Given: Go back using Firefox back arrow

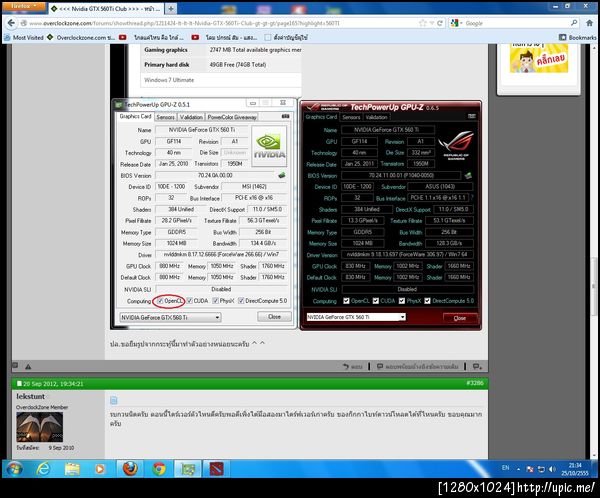Looking at the screenshot, I should [x=11, y=23].
